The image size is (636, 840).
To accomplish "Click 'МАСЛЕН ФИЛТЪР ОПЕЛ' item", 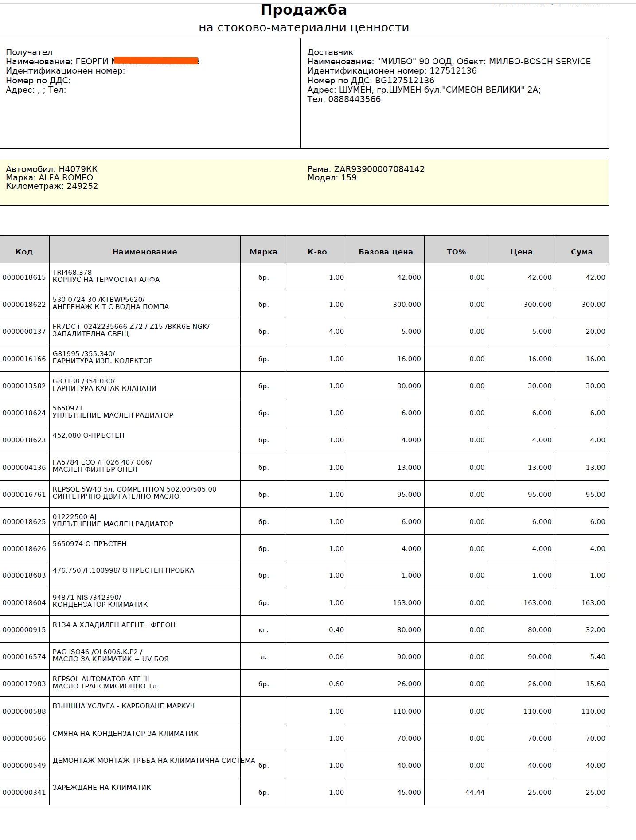I will point(94,469).
